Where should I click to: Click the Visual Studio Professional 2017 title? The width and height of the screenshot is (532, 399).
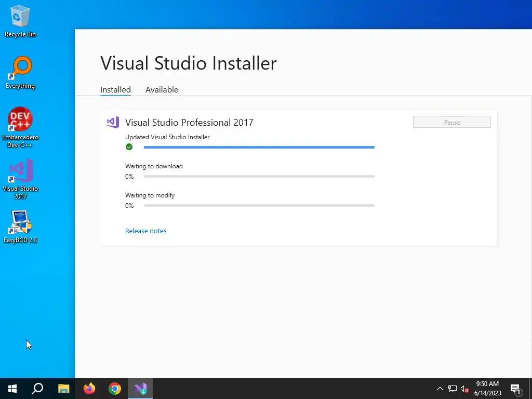(189, 122)
